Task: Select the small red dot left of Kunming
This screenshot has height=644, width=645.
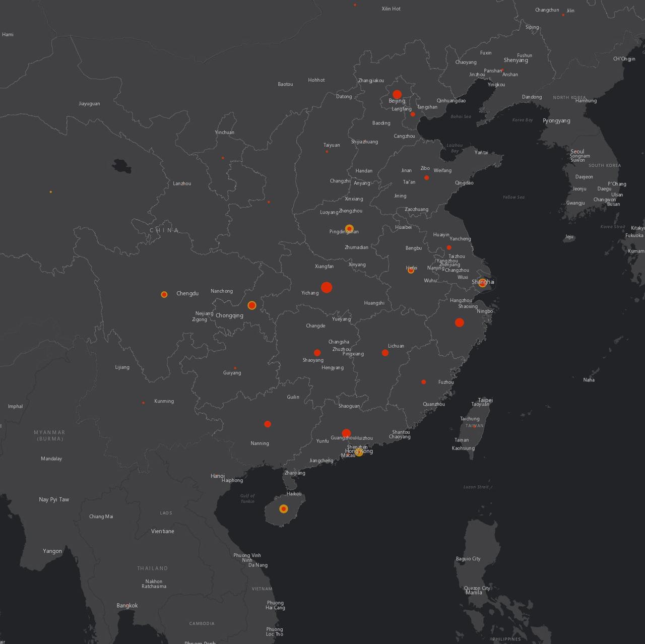Action: 143,403
